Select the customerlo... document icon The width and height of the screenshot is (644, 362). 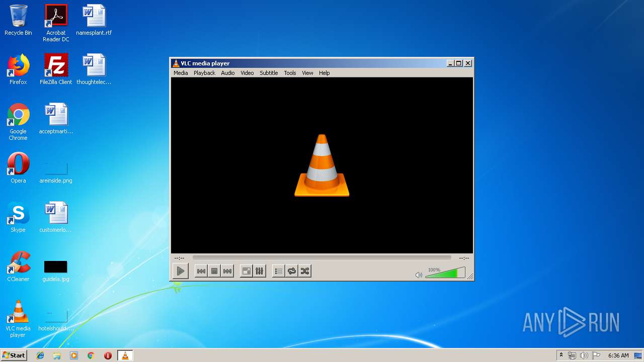56,217
